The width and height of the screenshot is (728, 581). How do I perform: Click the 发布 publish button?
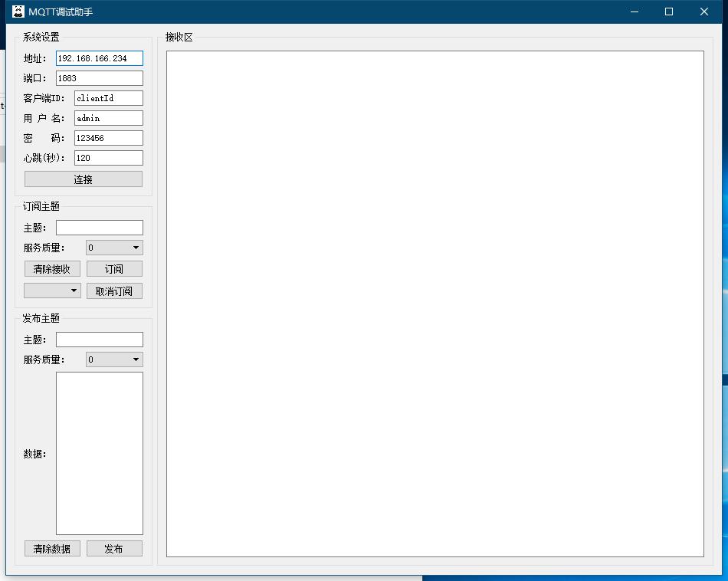114,549
